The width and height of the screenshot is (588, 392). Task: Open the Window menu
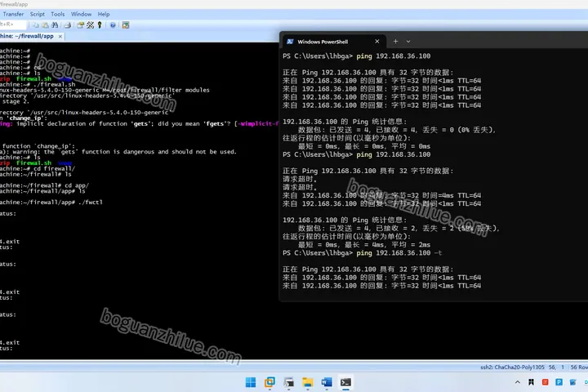click(81, 14)
